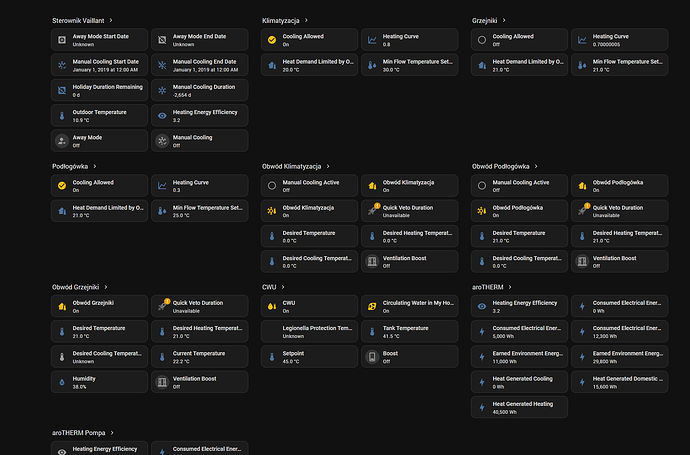Toggle Manual Cooling Active in Obwód Klimatyzacja
The width and height of the screenshot is (690, 455).
[x=272, y=186]
